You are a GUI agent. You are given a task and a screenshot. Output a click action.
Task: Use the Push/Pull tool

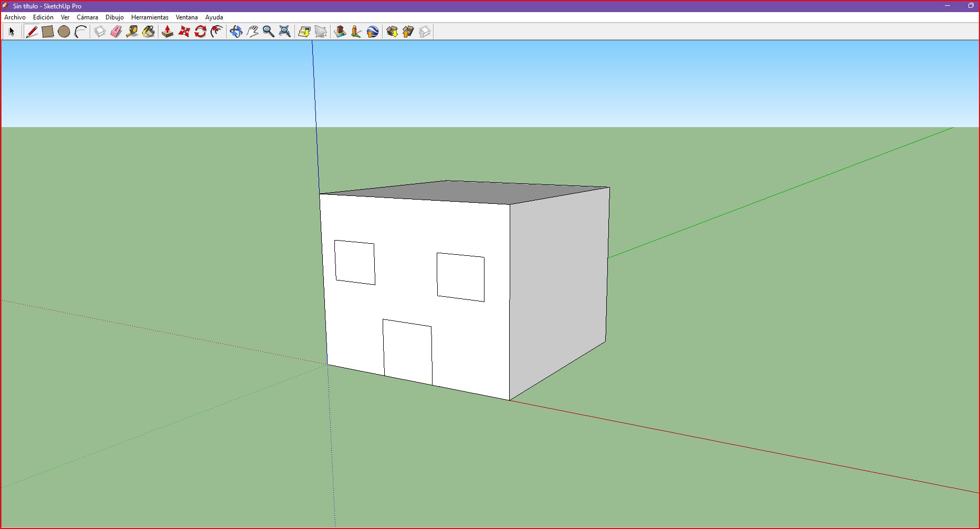coord(167,32)
